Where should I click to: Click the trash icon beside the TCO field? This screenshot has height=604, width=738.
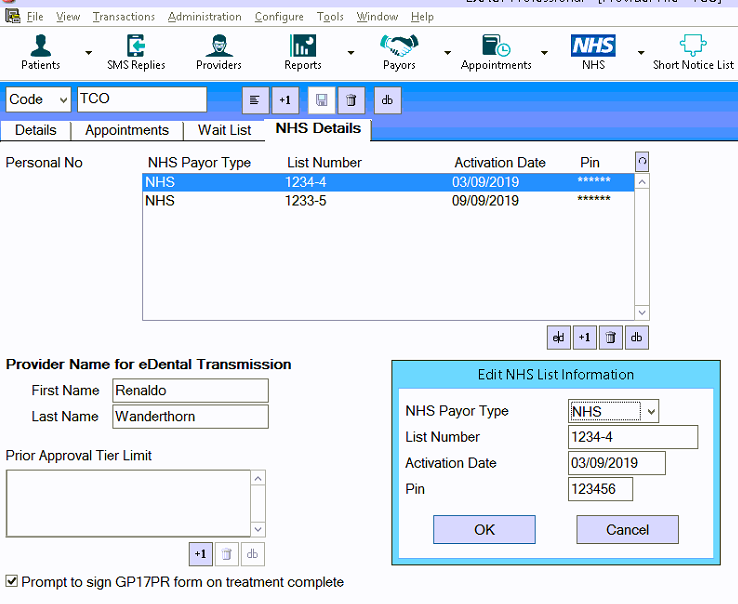(x=349, y=100)
